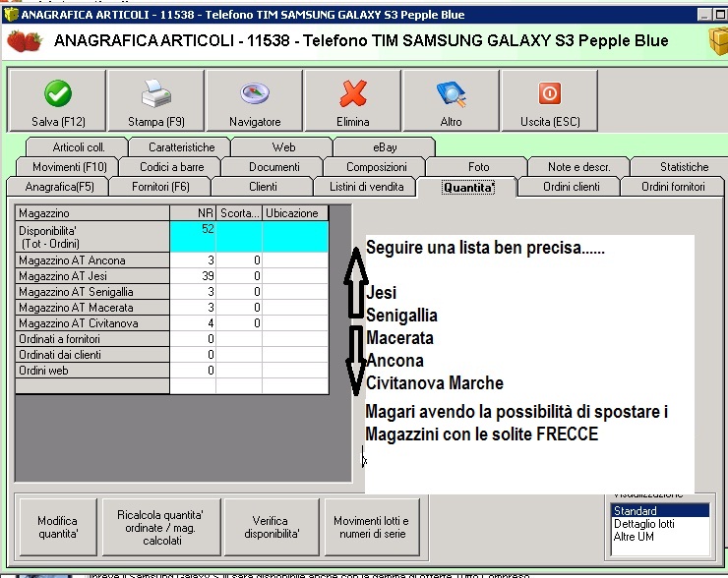Click the magnifier Altro icon
728x578 pixels.
click(x=452, y=93)
